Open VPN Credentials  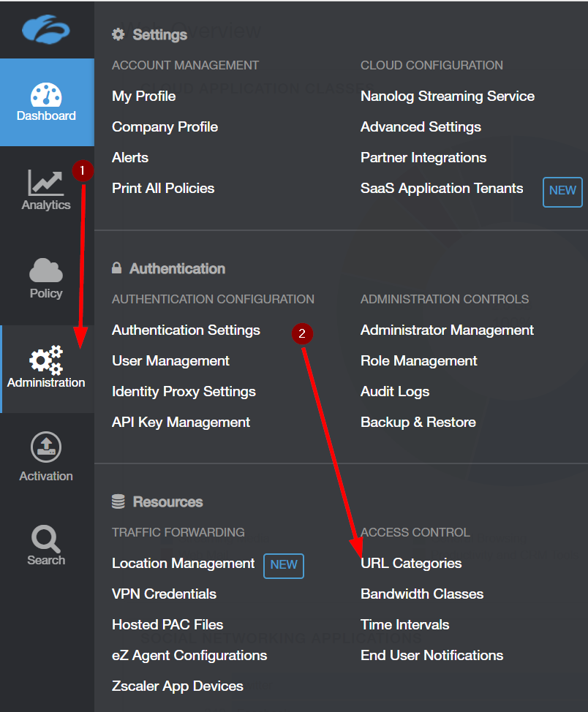[164, 594]
